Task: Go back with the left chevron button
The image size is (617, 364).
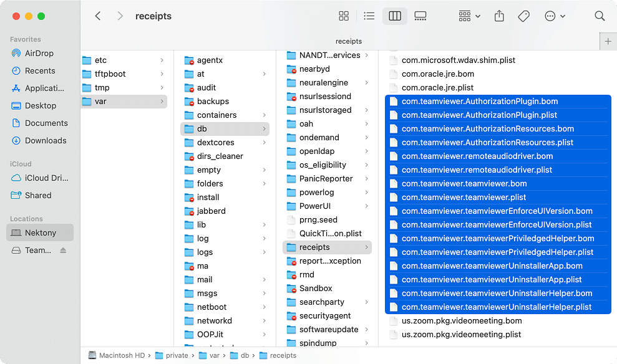Action: (x=98, y=16)
